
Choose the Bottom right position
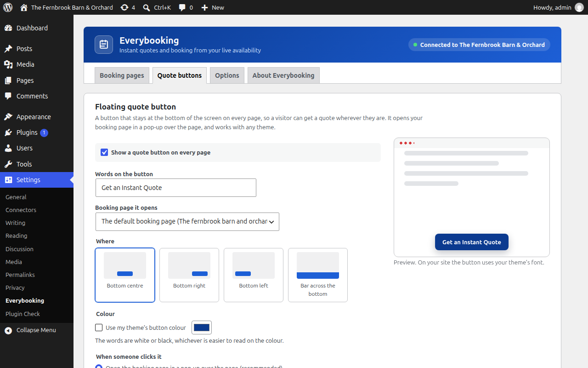point(189,275)
